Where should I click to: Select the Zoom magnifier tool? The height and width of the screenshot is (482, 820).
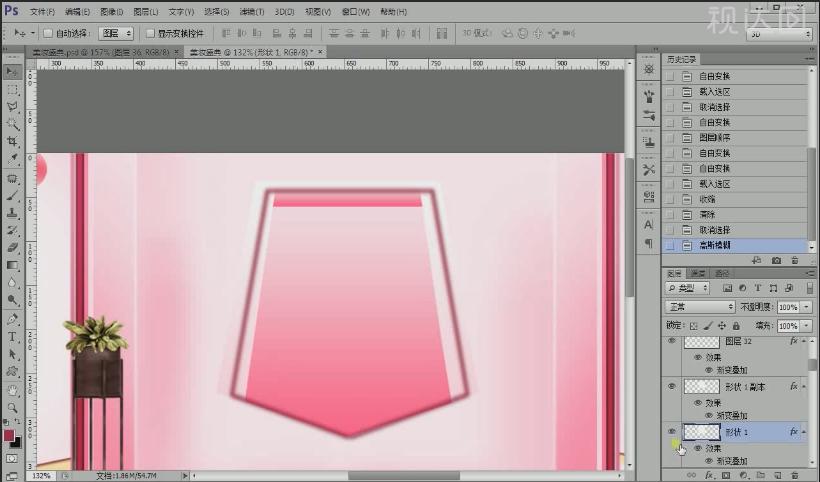point(12,408)
